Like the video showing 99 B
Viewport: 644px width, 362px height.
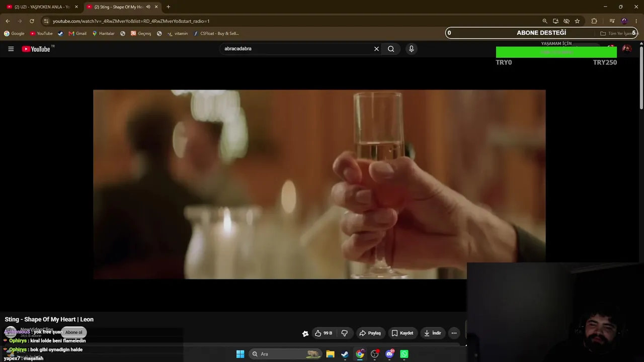coord(324,333)
